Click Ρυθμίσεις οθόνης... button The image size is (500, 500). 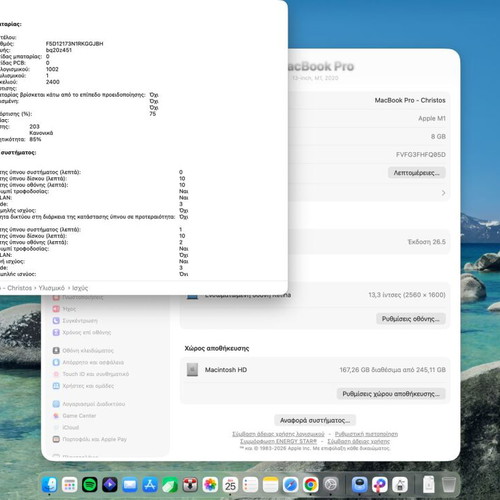[411, 319]
